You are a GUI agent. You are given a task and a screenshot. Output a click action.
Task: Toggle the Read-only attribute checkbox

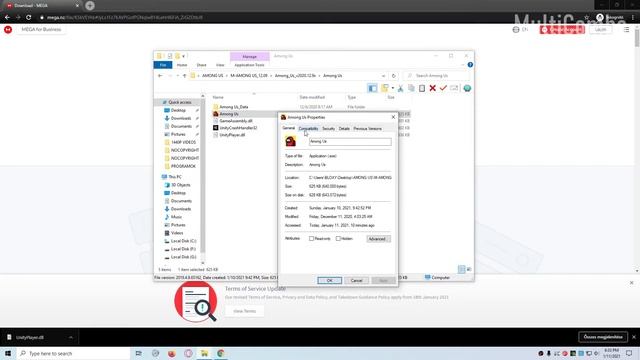[x=311, y=239]
